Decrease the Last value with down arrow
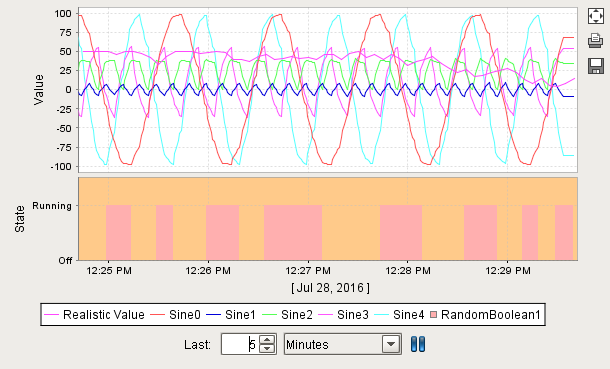 click(x=267, y=348)
